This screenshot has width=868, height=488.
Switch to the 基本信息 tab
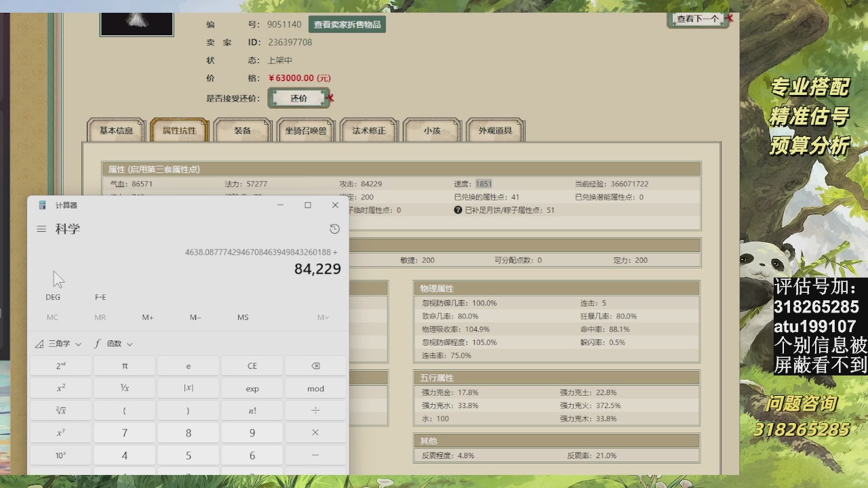pos(115,131)
